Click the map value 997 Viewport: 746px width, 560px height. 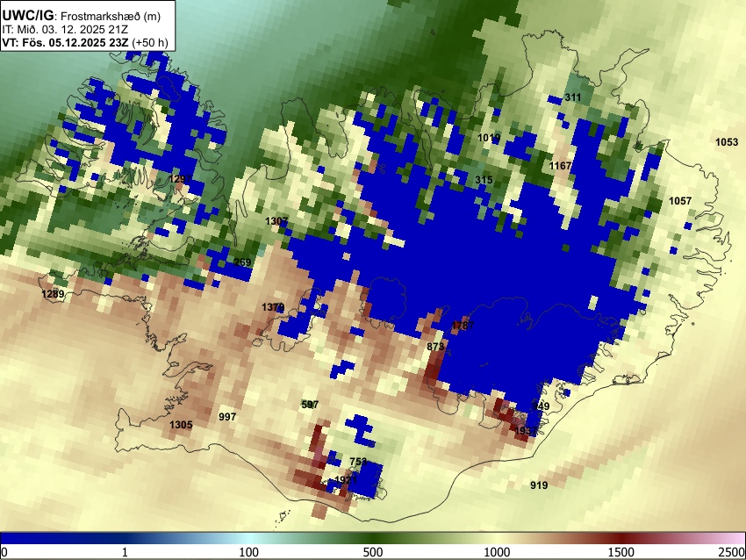tap(227, 417)
